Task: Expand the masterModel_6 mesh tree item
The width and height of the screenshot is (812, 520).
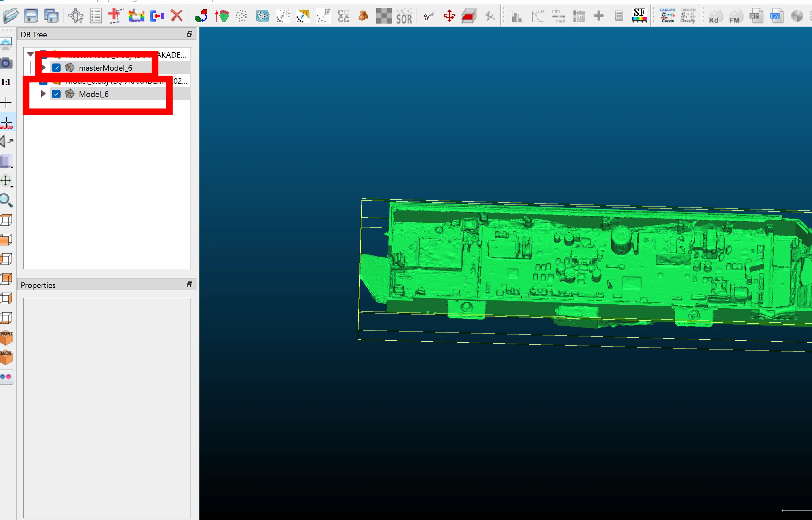Action: [x=44, y=67]
